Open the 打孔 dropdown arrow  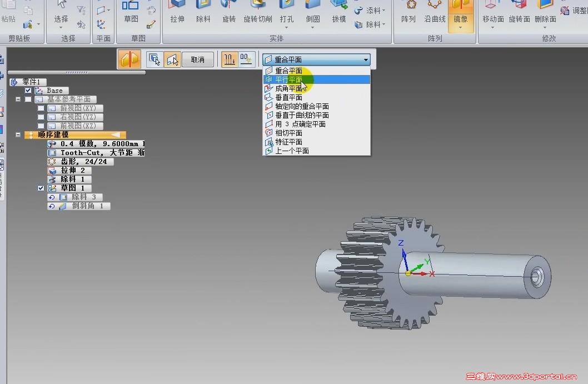[287, 28]
